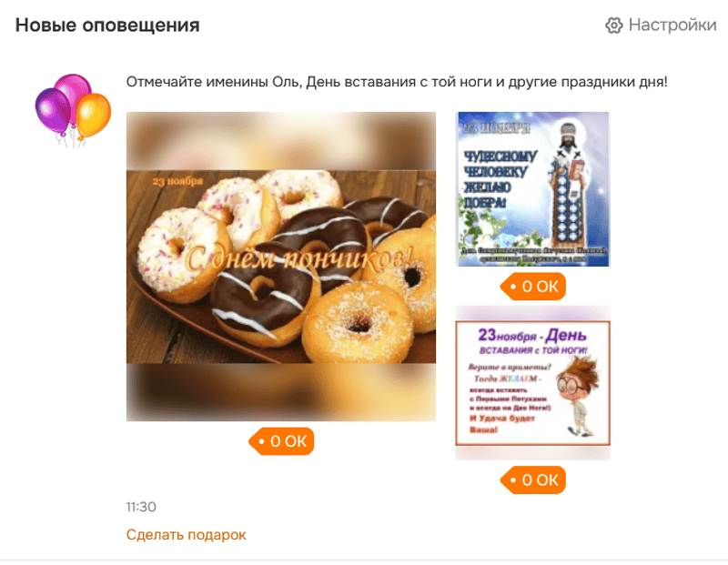Click the saint figure in blue robe
728x565 pixels.
click(568, 186)
